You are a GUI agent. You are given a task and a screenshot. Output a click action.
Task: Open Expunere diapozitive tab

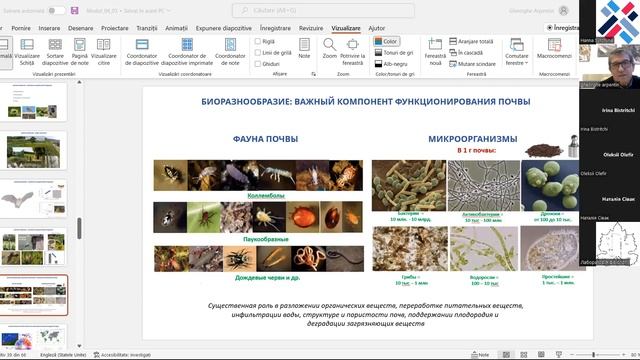(x=224, y=28)
